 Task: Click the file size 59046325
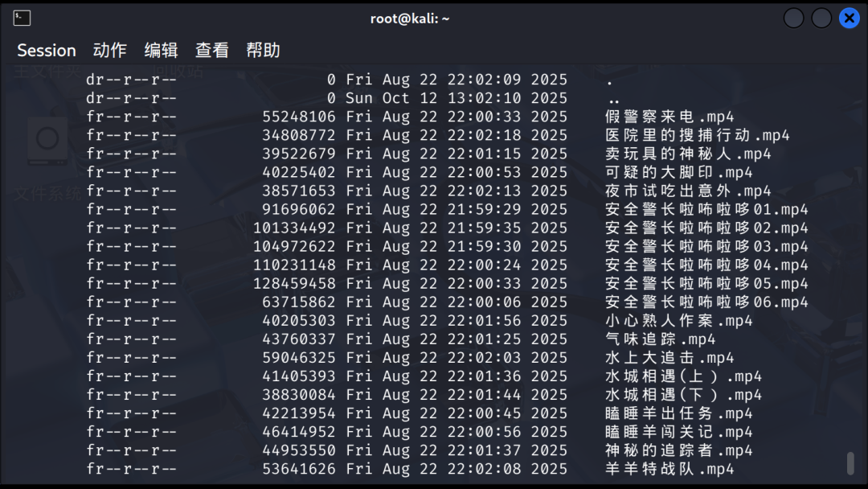tap(299, 358)
